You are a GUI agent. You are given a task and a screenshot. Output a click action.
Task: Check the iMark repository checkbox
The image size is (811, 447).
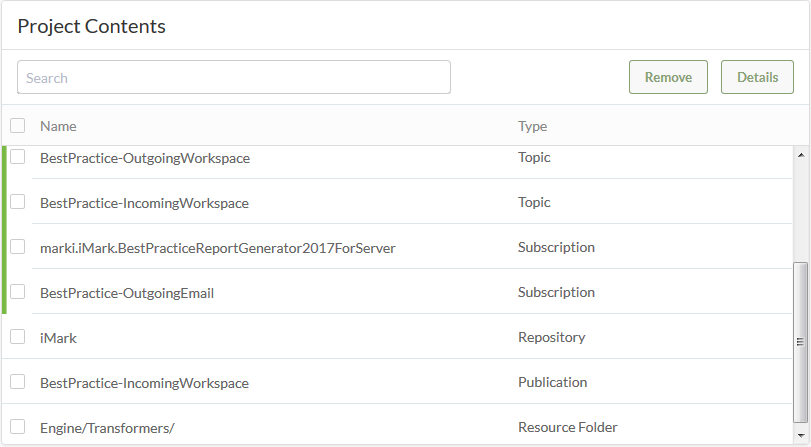click(18, 337)
